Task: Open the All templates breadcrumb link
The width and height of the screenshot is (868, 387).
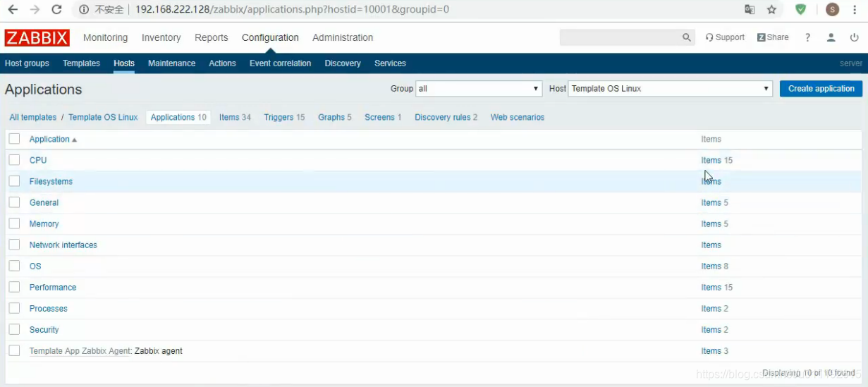Action: [32, 117]
